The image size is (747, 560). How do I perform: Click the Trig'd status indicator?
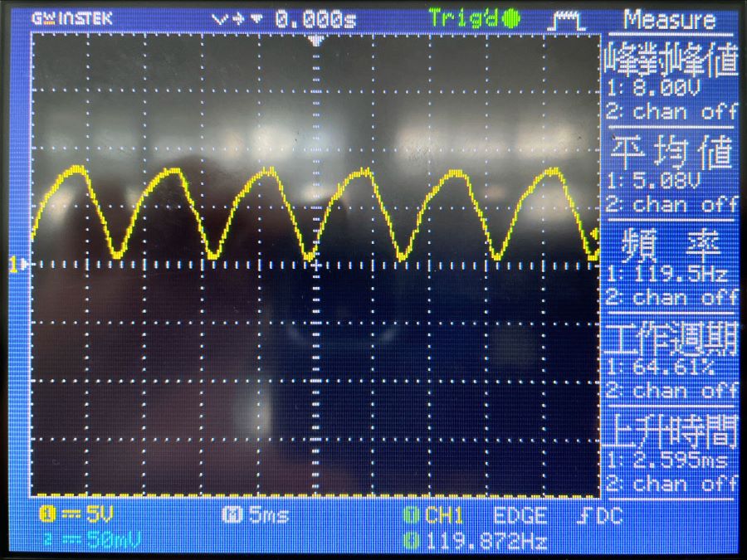474,17
